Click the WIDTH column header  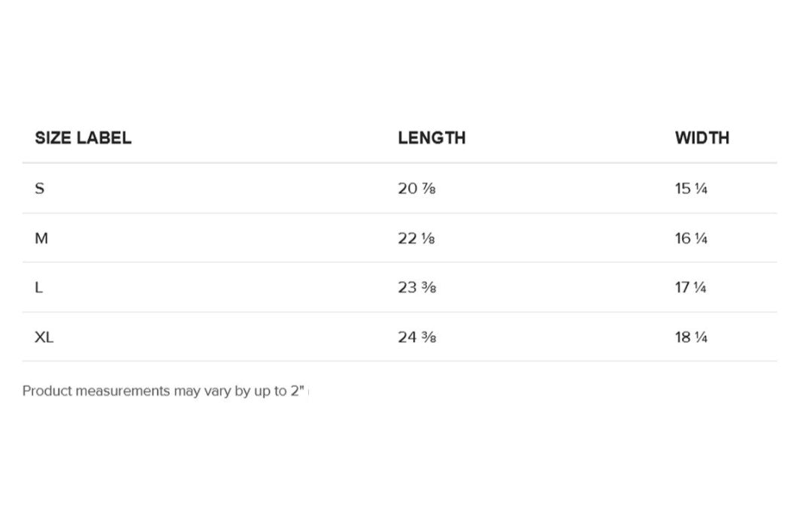[701, 138]
